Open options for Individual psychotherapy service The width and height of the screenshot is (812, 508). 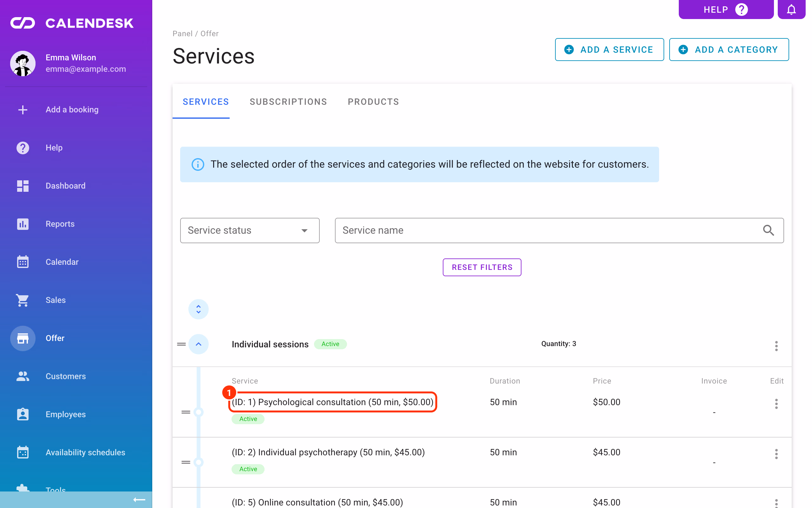pos(776,454)
